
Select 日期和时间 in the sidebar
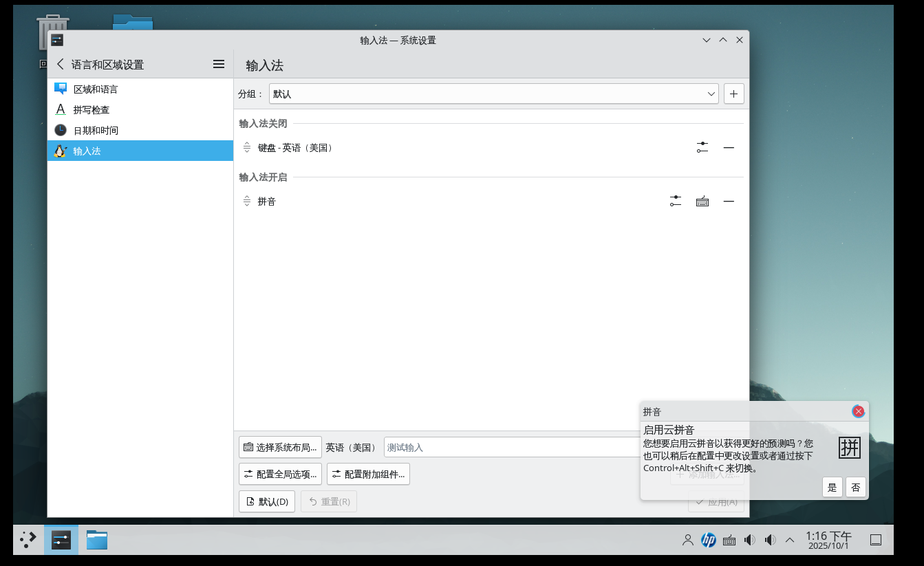coord(95,130)
